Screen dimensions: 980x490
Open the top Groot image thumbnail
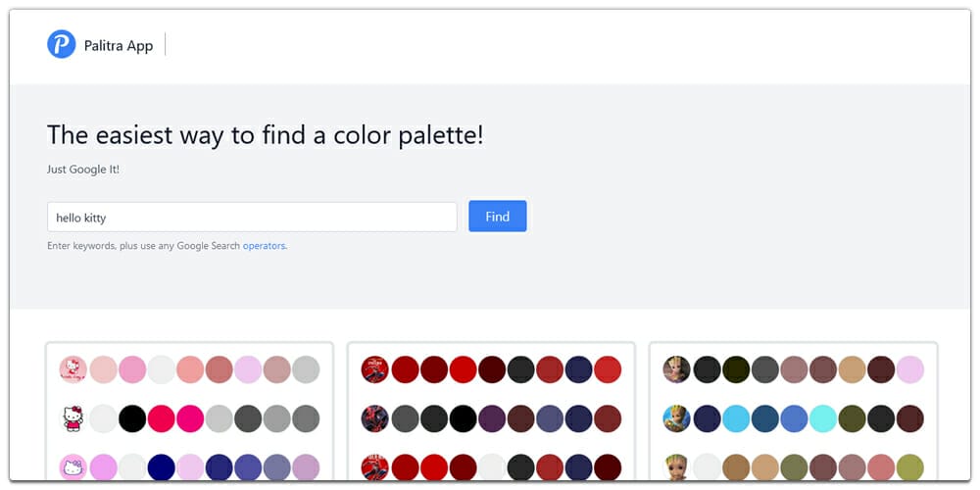(x=677, y=369)
